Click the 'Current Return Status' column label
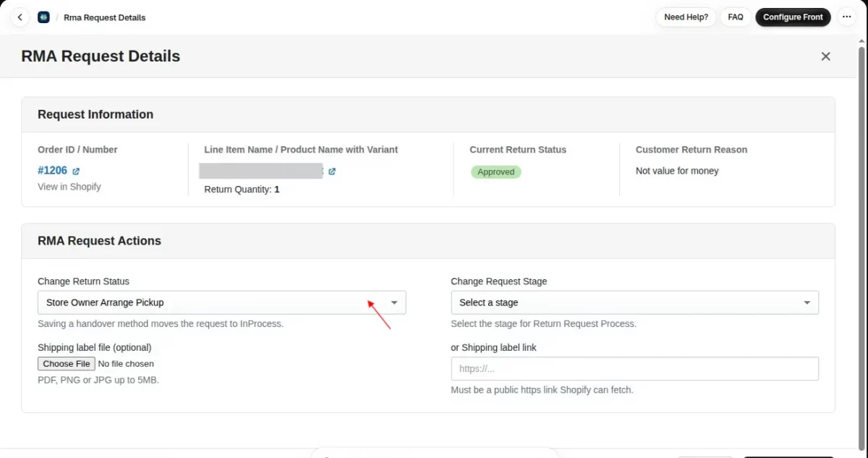The width and height of the screenshot is (868, 458). click(x=518, y=150)
